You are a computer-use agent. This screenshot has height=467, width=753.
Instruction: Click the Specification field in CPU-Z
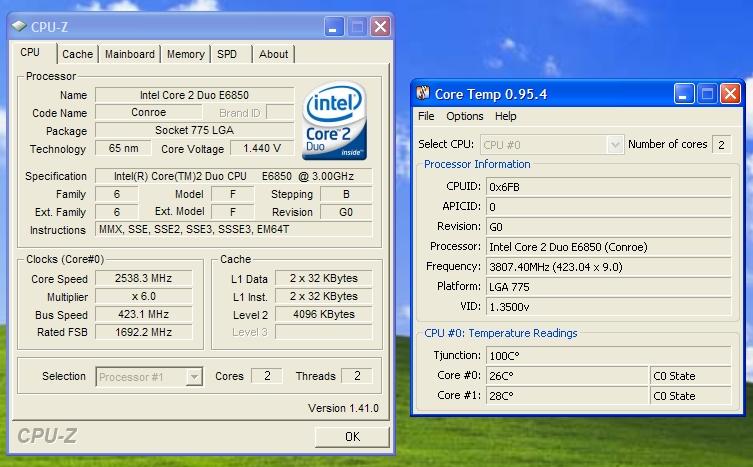233,176
